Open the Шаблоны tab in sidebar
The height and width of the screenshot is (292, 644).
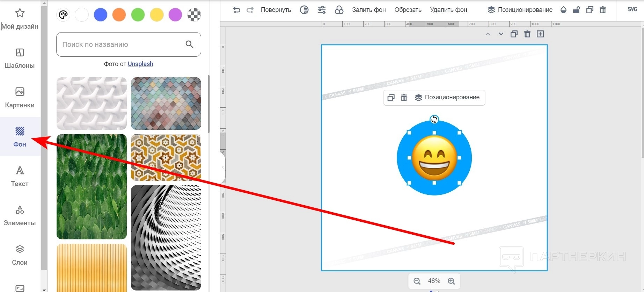(20, 58)
